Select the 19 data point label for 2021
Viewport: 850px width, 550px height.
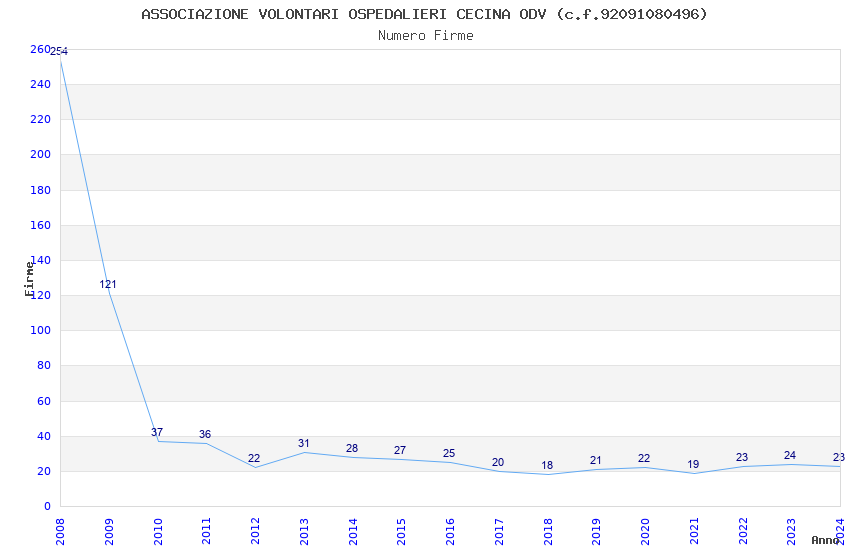point(693,464)
